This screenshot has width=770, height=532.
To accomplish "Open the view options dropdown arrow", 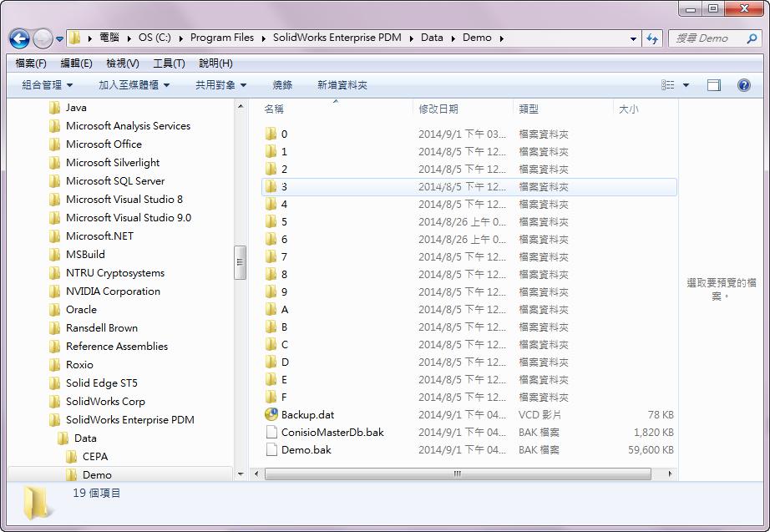I will pyautogui.click(x=686, y=85).
